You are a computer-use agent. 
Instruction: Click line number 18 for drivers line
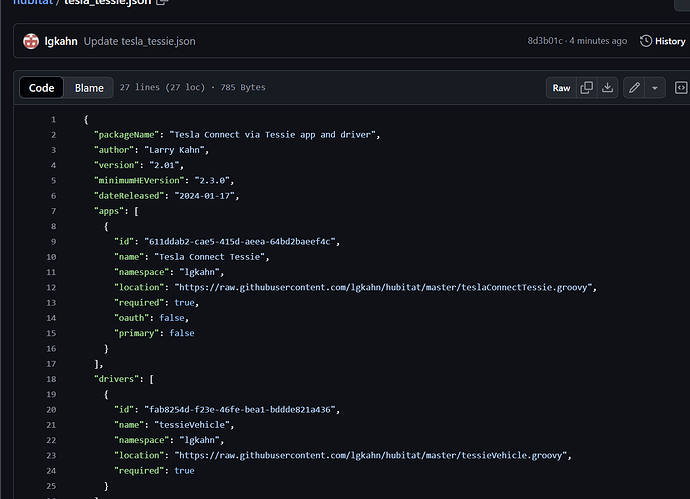[x=53, y=378]
